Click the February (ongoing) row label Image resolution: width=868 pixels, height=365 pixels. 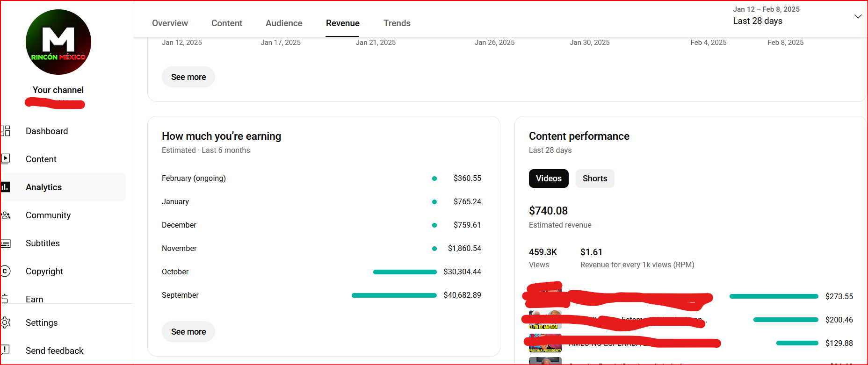pyautogui.click(x=194, y=179)
